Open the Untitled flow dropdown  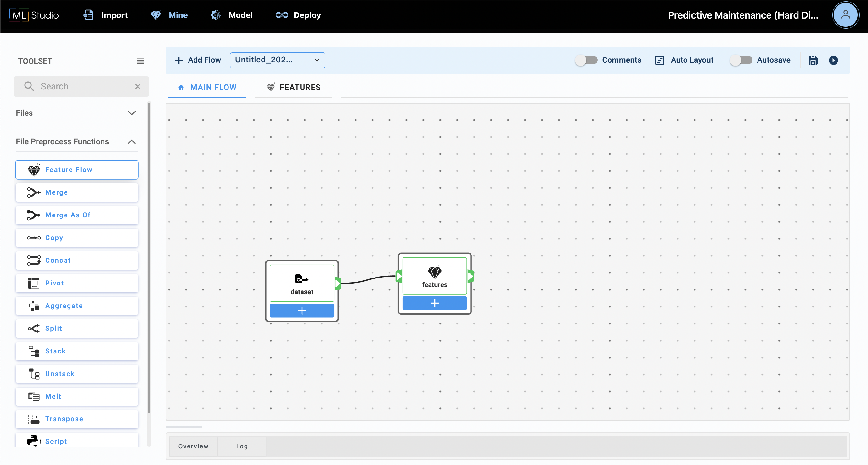tap(277, 60)
